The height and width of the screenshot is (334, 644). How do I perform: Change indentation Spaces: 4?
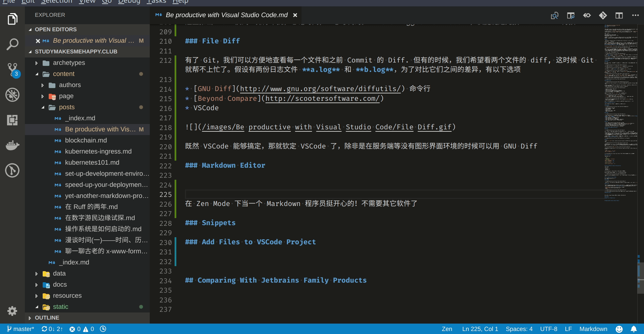(x=519, y=329)
